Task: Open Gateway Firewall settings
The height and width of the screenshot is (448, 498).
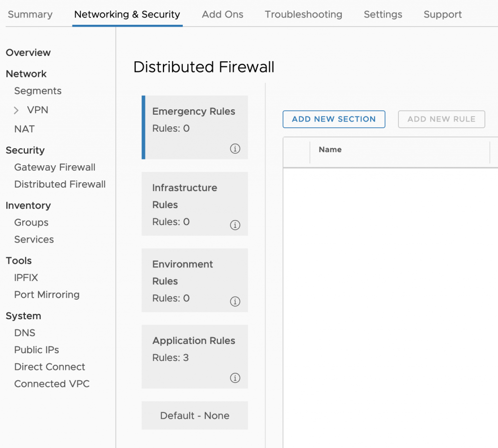Action: pos(54,167)
